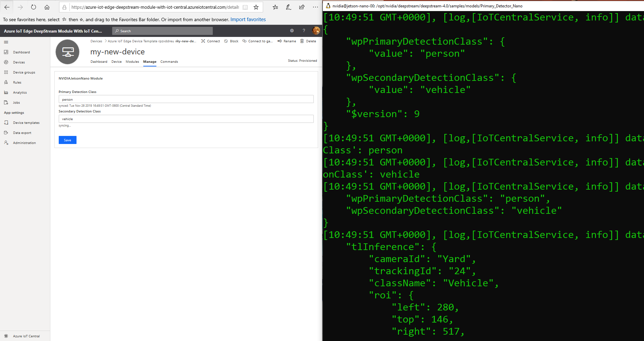Open Data export in sidebar
The image size is (644, 341).
22,133
